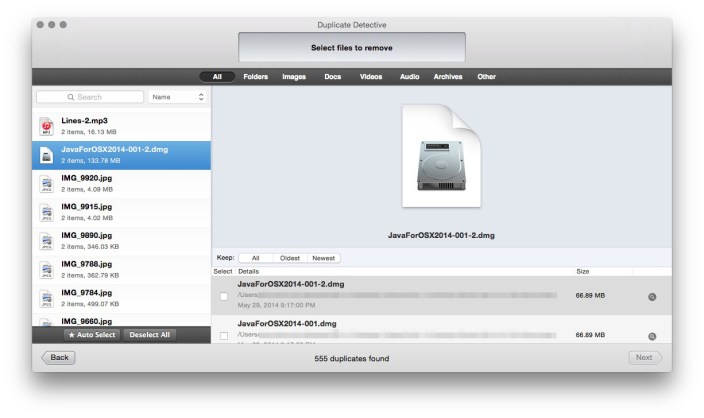
Task: Reveal JavaForOSX2014-001.dmg with magnifier icon
Action: [652, 336]
